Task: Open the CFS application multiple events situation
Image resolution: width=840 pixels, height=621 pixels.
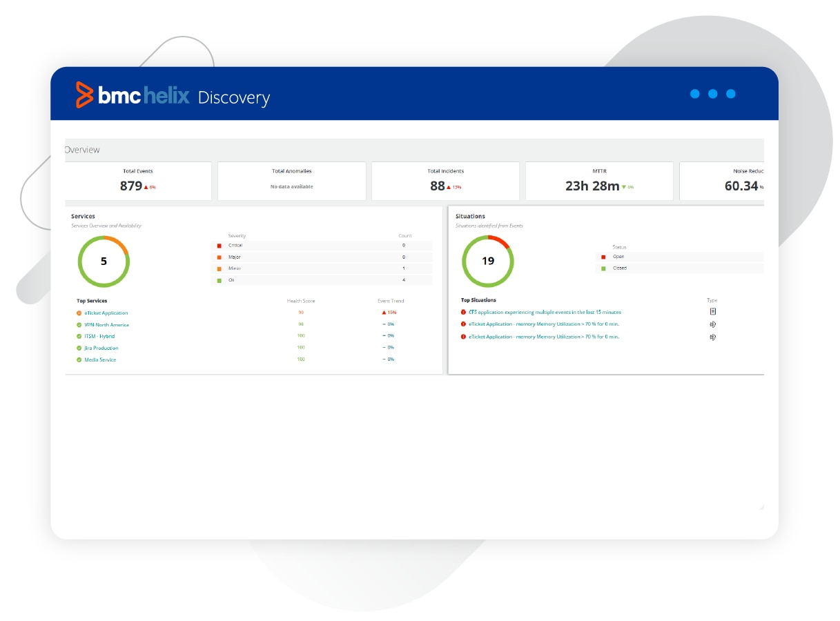Action: (545, 312)
